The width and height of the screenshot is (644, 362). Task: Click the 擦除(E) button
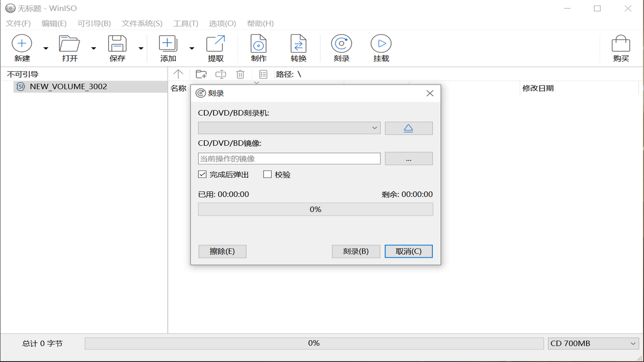pos(222,251)
